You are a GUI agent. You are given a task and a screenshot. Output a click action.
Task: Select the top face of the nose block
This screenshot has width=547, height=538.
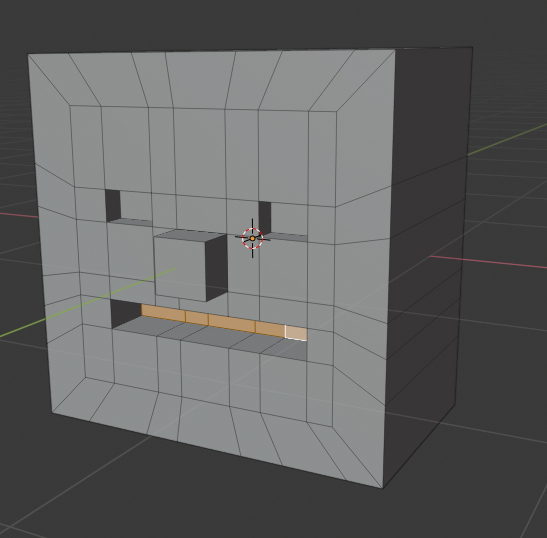190,234
